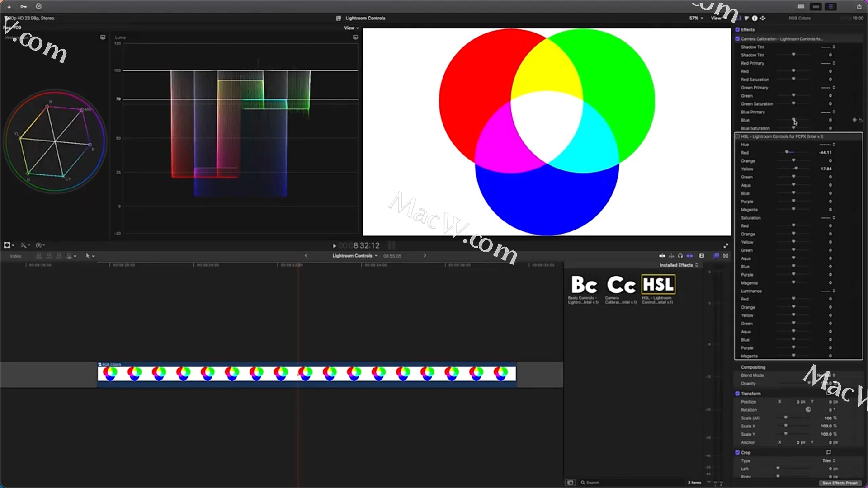Image resolution: width=868 pixels, height=488 pixels.
Task: Open the Transitions browser icon
Action: click(x=726, y=256)
